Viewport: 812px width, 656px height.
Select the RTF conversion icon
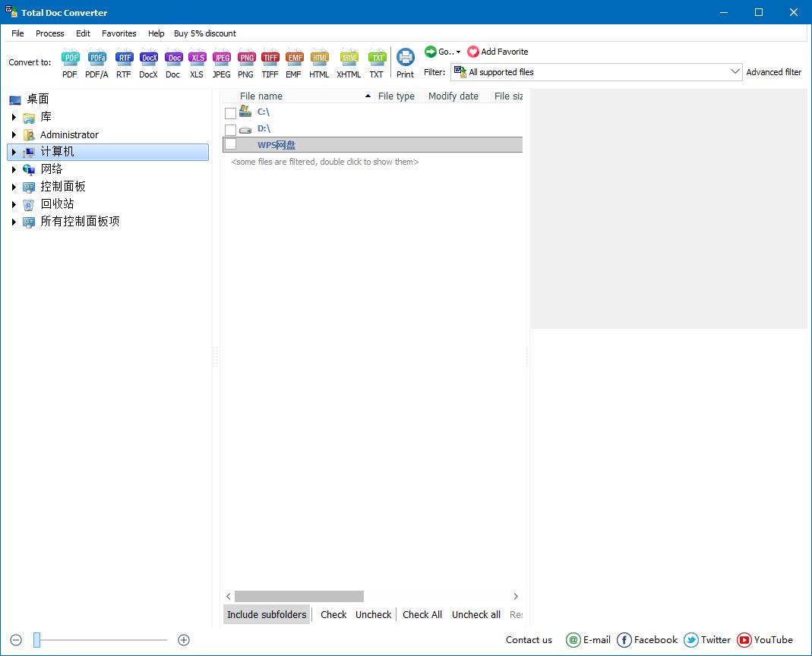[x=124, y=63]
